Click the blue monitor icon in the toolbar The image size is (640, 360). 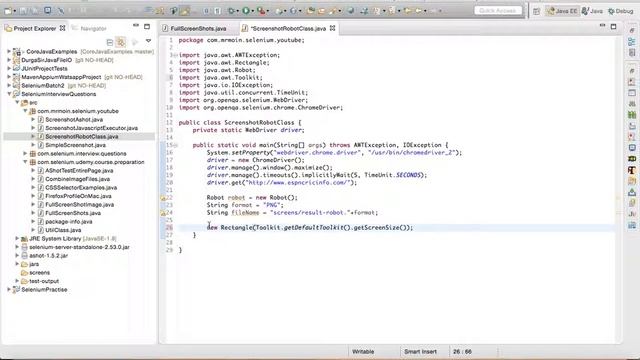[x=48, y=11]
